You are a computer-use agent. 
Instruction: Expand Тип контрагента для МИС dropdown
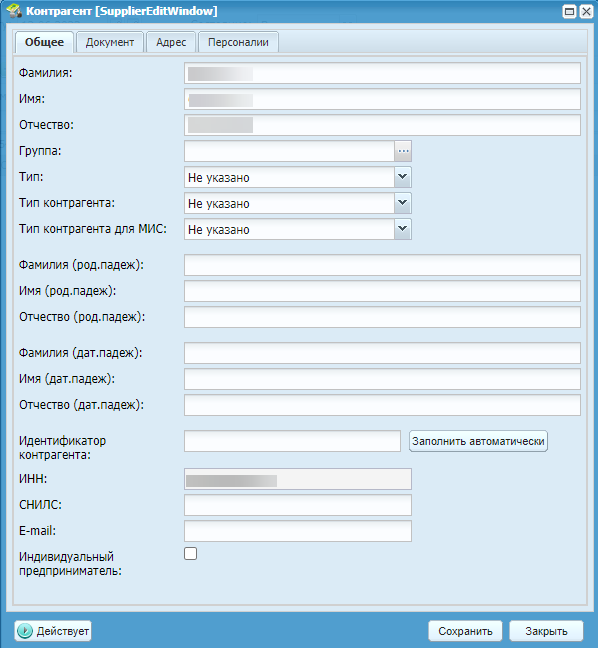point(403,229)
